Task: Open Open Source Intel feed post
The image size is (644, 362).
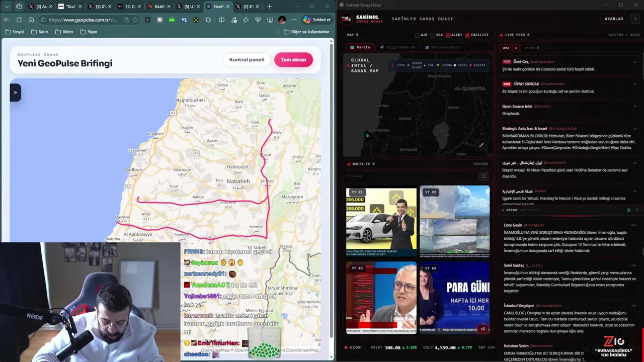Action: [570, 110]
